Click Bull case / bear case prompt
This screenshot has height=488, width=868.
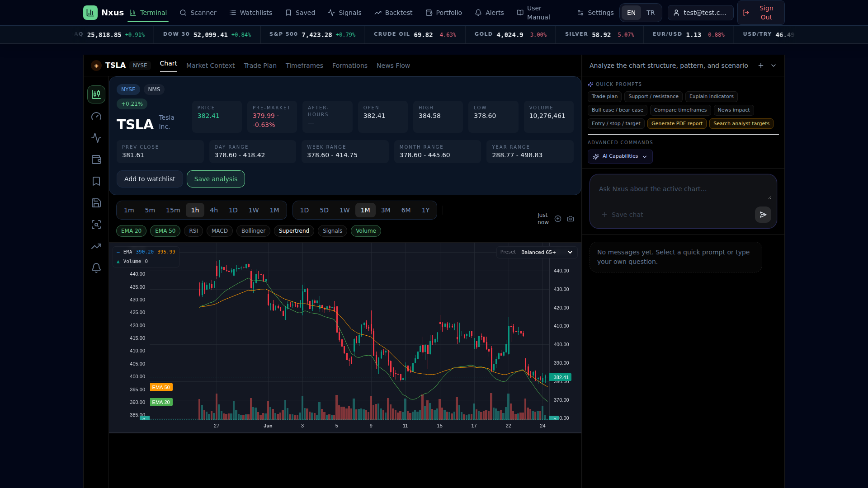click(x=617, y=110)
